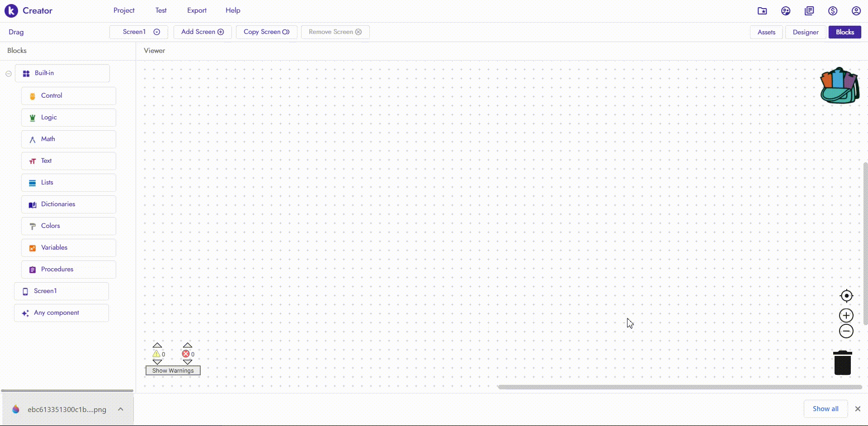This screenshot has height=426, width=868.
Task: Open the Any component drawer
Action: tap(61, 313)
